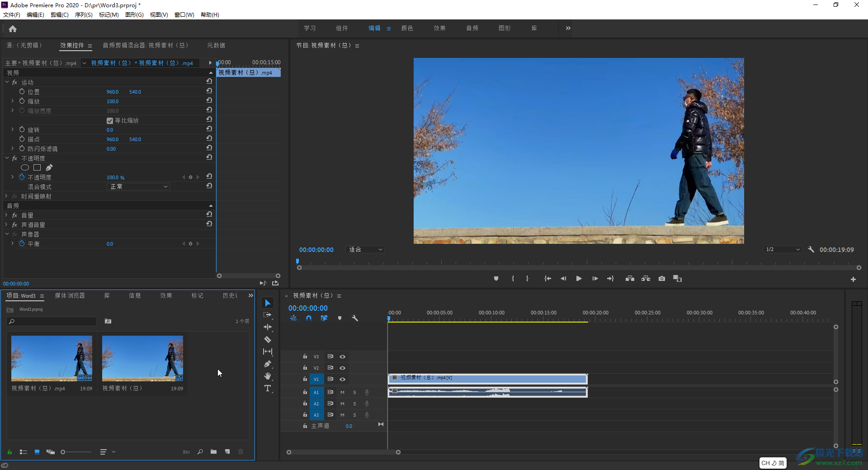868x470 pixels.
Task: Switch to the Effects panel tab
Action: click(x=166, y=295)
